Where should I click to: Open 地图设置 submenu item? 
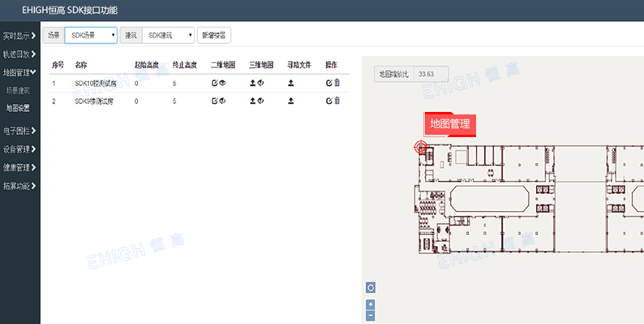click(x=18, y=108)
